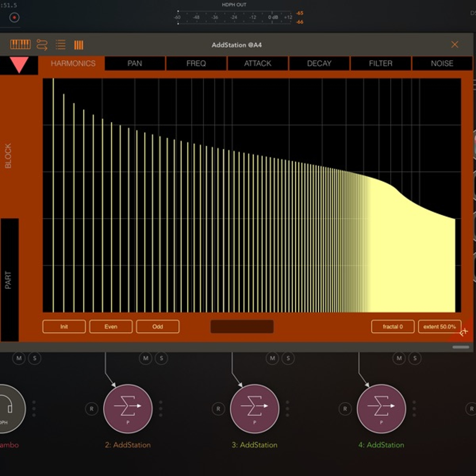
Task: Click the extent 50.0% button
Action: click(x=440, y=327)
